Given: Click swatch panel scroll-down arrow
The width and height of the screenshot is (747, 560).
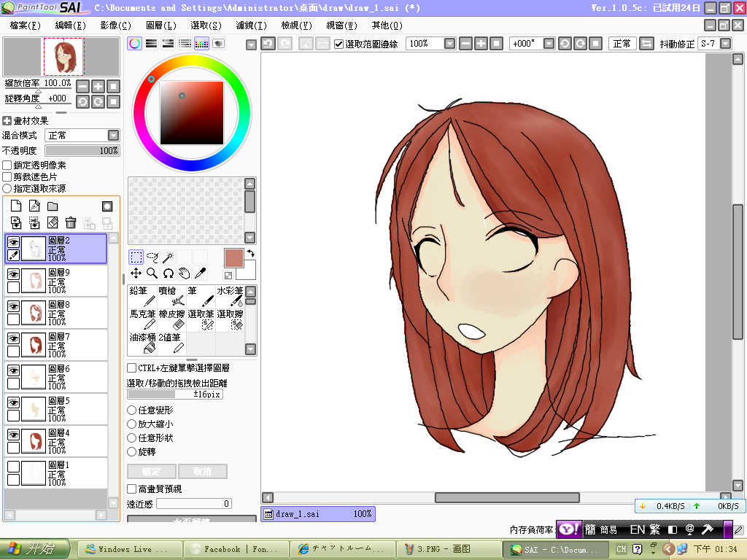Looking at the screenshot, I should 250,237.
